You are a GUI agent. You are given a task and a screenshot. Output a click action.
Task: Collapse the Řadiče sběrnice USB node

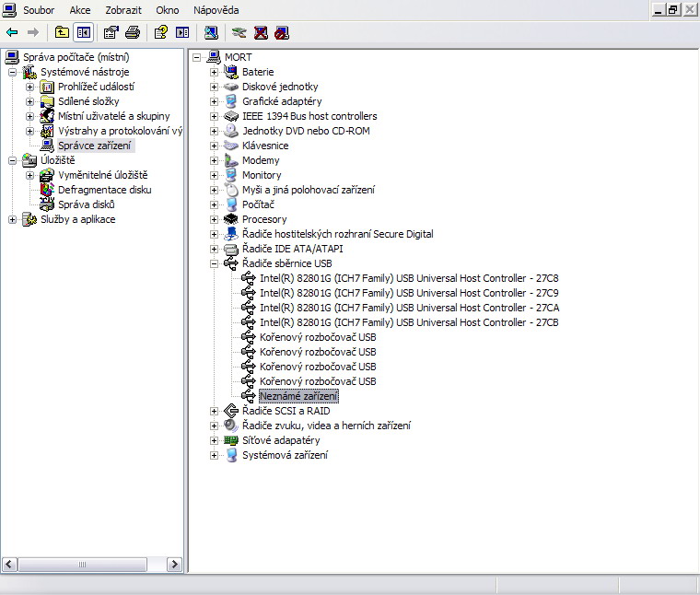click(215, 263)
